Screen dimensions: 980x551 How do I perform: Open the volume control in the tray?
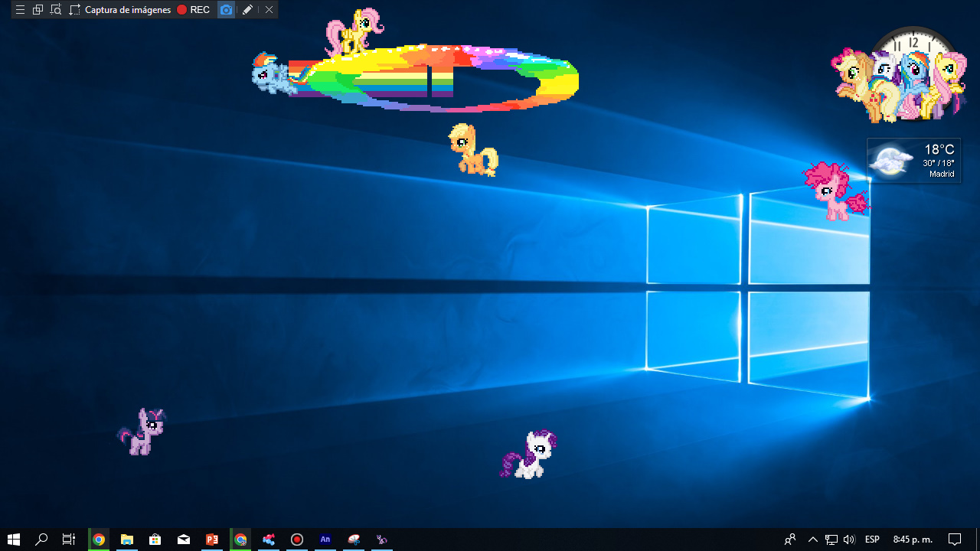(x=849, y=540)
